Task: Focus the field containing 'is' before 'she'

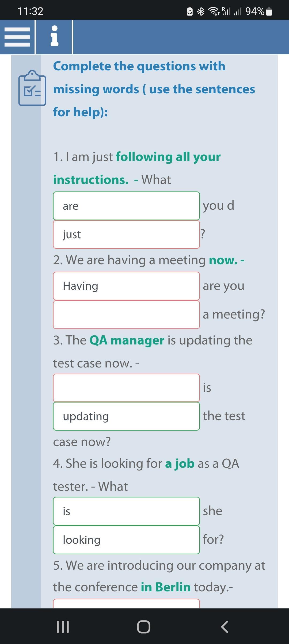Action: [x=126, y=511]
